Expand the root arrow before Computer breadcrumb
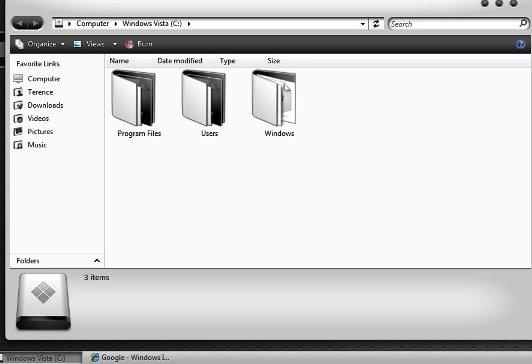532x364 pixels. pos(69,24)
